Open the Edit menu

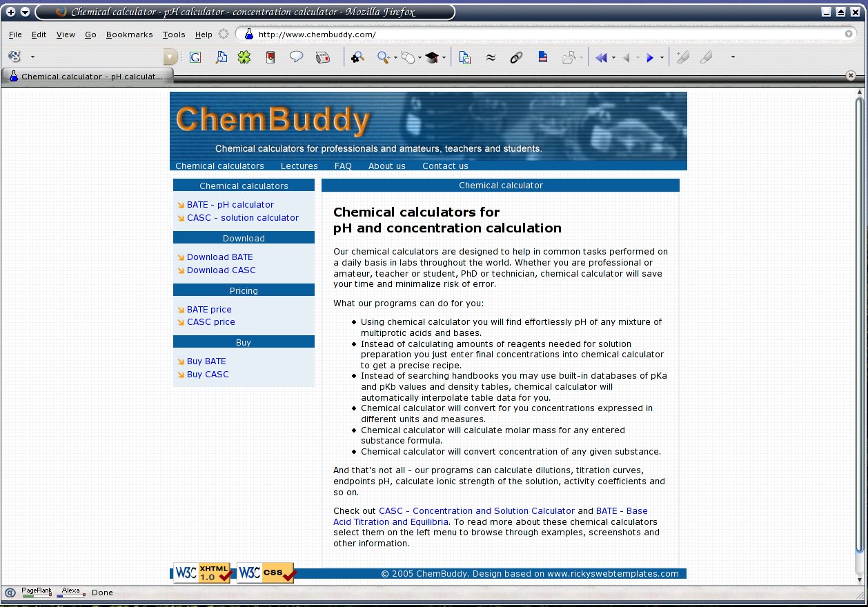tap(39, 34)
